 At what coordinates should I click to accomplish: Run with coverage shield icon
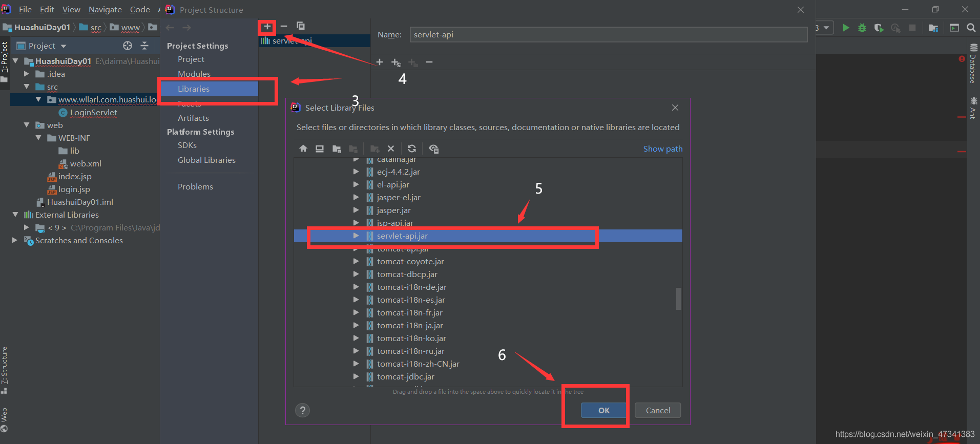point(879,28)
